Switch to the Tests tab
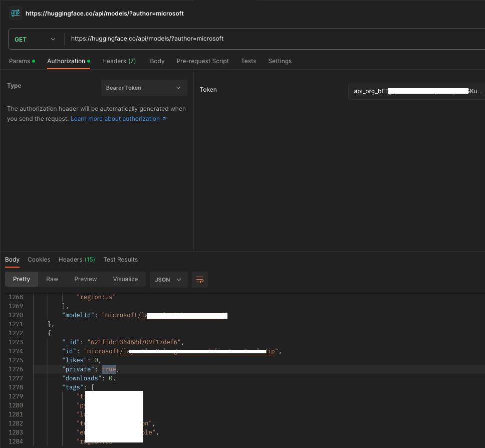This screenshot has width=485, height=448. point(249,61)
